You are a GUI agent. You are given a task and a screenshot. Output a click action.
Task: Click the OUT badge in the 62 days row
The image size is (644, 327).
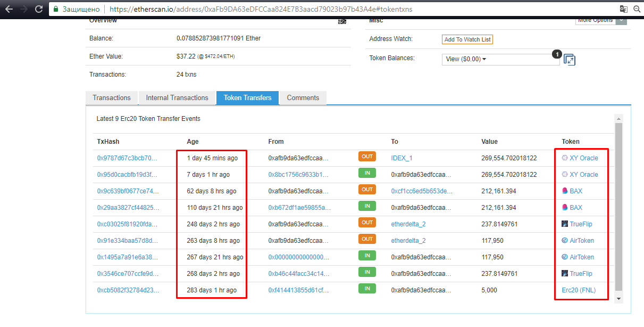coord(367,190)
